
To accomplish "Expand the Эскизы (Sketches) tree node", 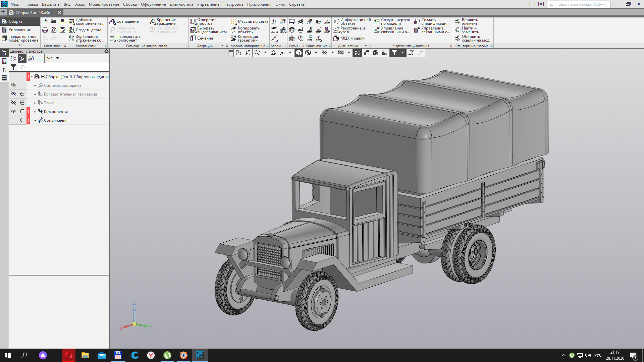I will [35, 103].
